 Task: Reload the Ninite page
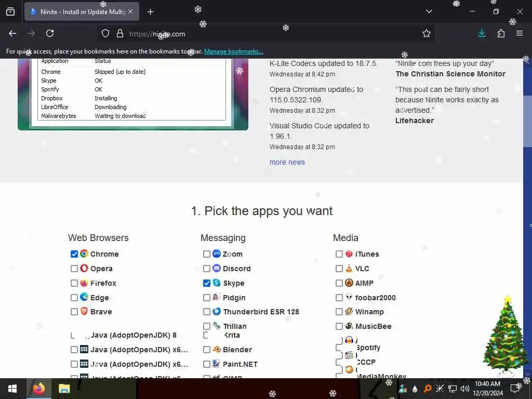tap(50, 33)
